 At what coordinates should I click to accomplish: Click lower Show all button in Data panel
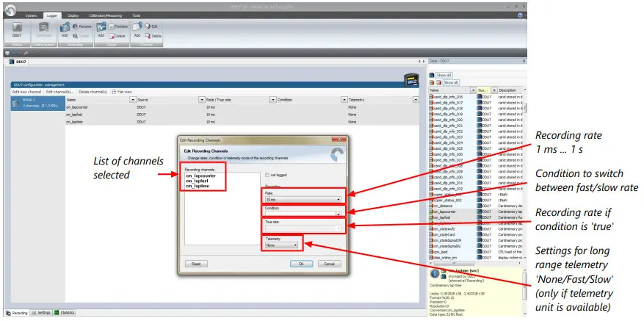[451, 82]
